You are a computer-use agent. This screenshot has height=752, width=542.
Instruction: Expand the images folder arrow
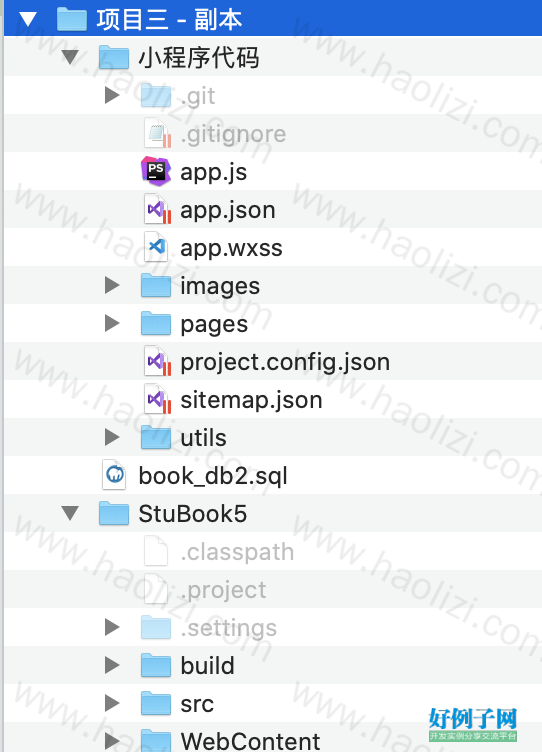tap(112, 285)
